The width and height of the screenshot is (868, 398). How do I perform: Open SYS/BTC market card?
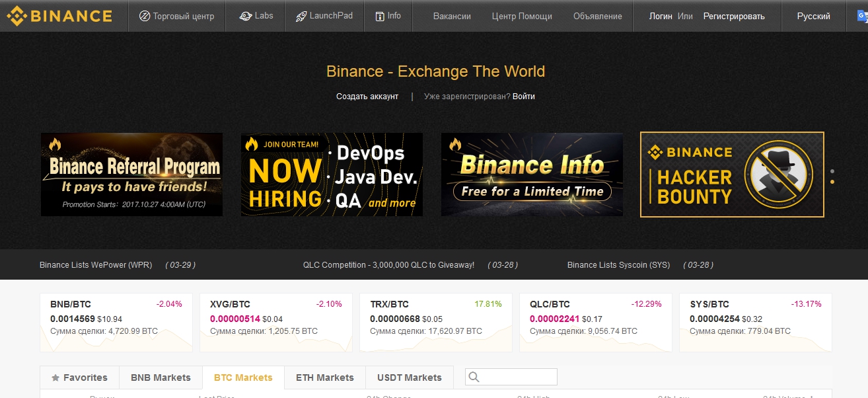756,323
